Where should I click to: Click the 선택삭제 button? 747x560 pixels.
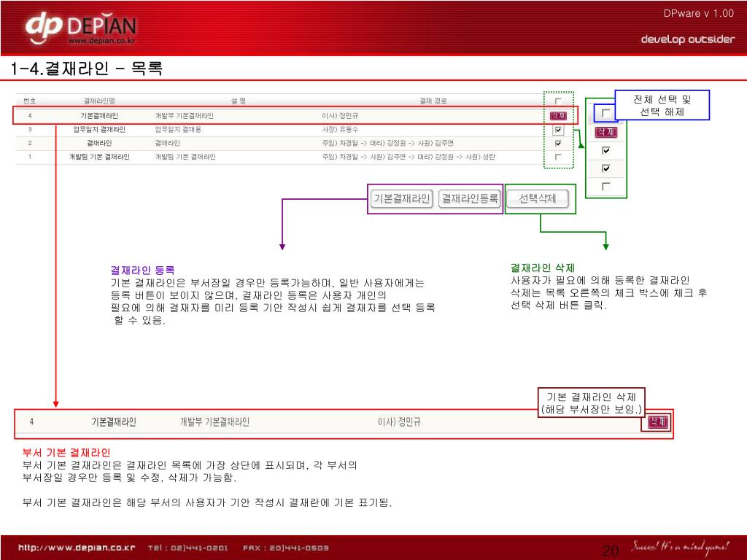pyautogui.click(x=538, y=198)
